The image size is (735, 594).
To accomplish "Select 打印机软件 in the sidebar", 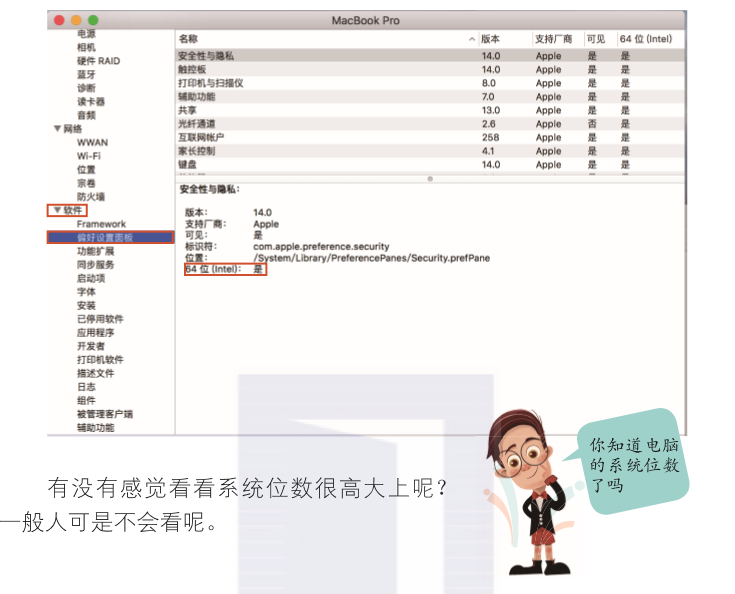I will (100, 360).
